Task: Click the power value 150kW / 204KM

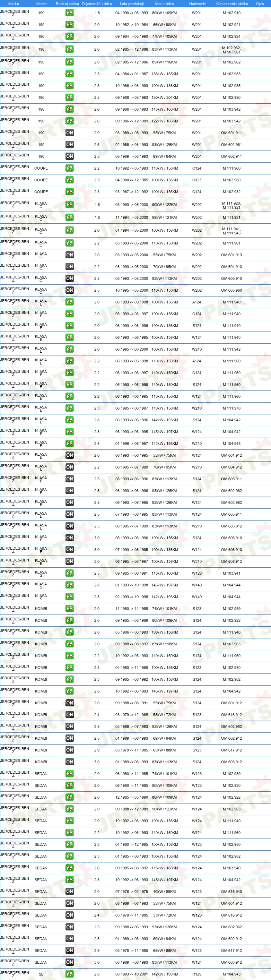Action: coord(165,97)
